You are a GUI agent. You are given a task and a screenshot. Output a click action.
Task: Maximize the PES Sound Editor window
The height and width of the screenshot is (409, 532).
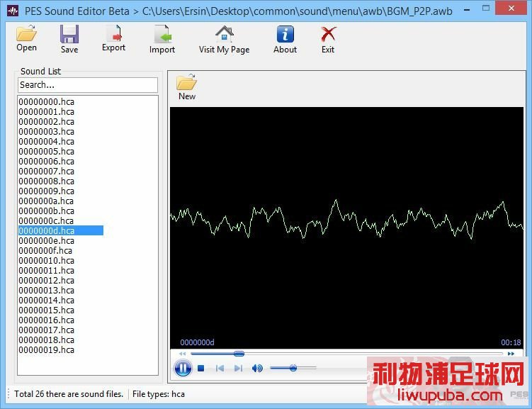pos(486,8)
